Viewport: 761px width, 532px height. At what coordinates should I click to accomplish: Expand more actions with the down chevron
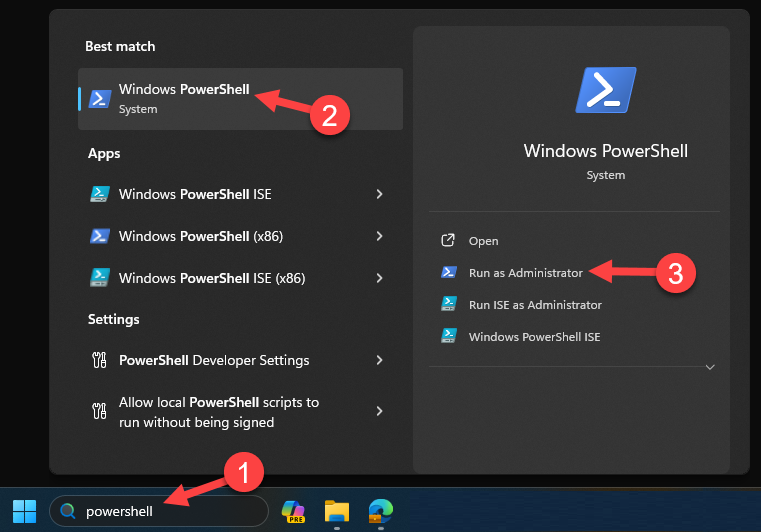pyautogui.click(x=710, y=367)
